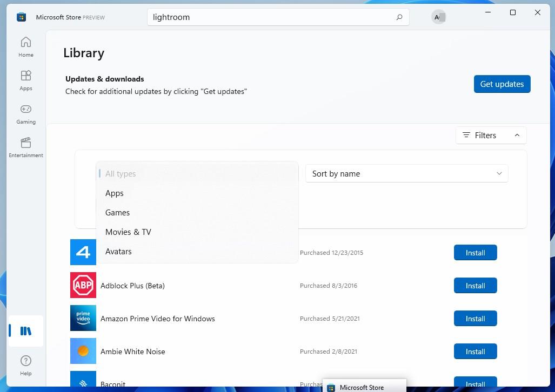Viewport: 555px width, 392px height.
Task: Install the Baconit app
Action: pos(476,382)
